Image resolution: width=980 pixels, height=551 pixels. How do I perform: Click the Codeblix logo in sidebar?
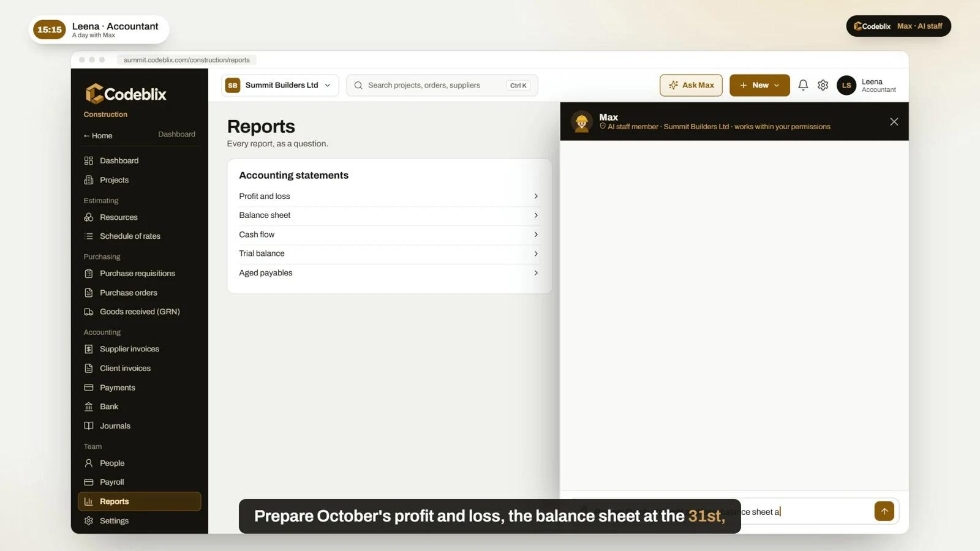coord(126,94)
